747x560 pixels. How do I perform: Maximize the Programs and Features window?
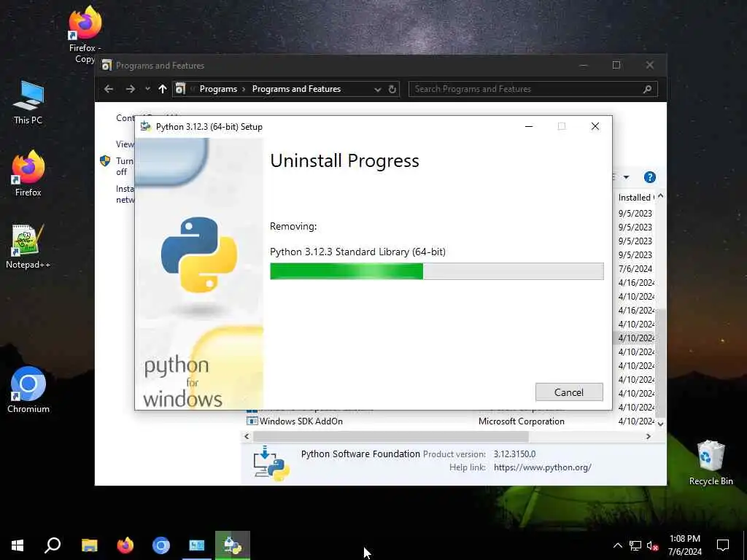pos(616,65)
